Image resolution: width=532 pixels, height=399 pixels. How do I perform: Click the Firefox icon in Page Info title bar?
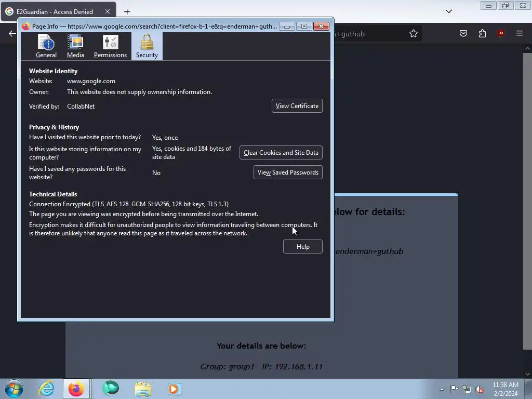[x=26, y=26]
